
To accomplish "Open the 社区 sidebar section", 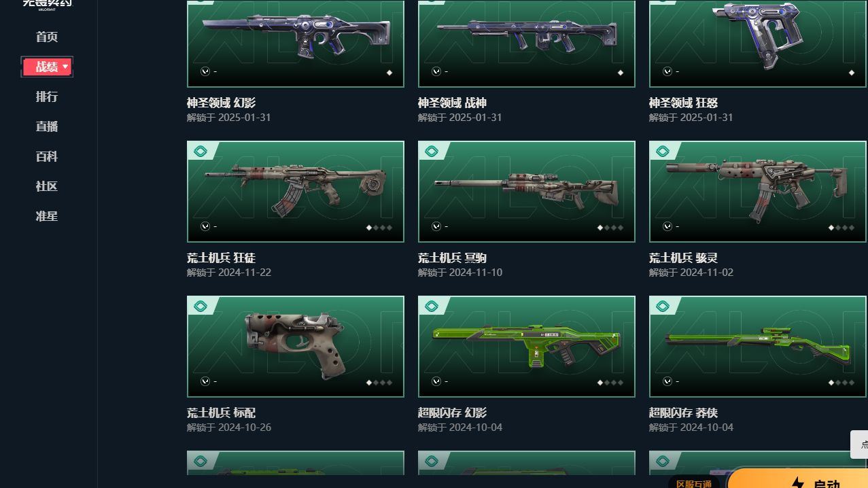I will (x=47, y=186).
